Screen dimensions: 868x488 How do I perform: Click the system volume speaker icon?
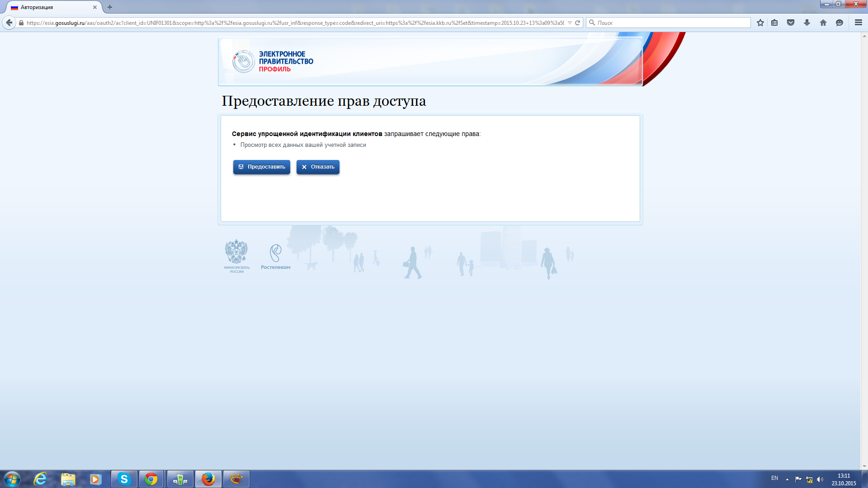click(820, 479)
